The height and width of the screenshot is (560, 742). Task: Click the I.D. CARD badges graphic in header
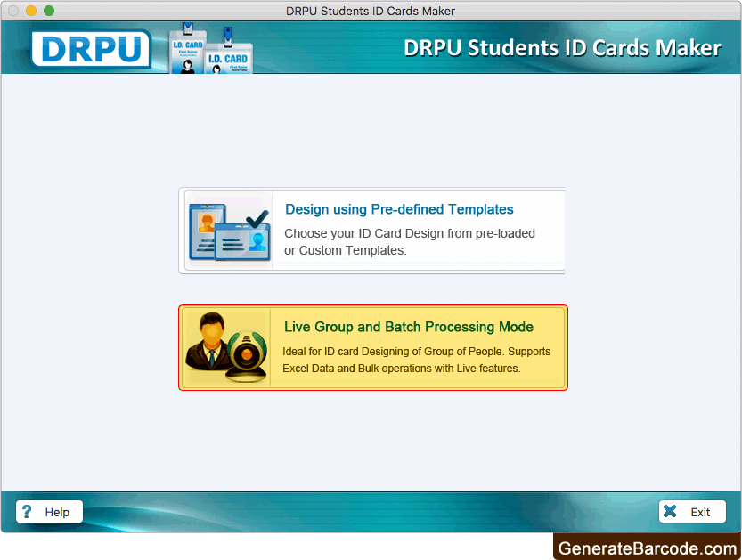tap(210, 49)
